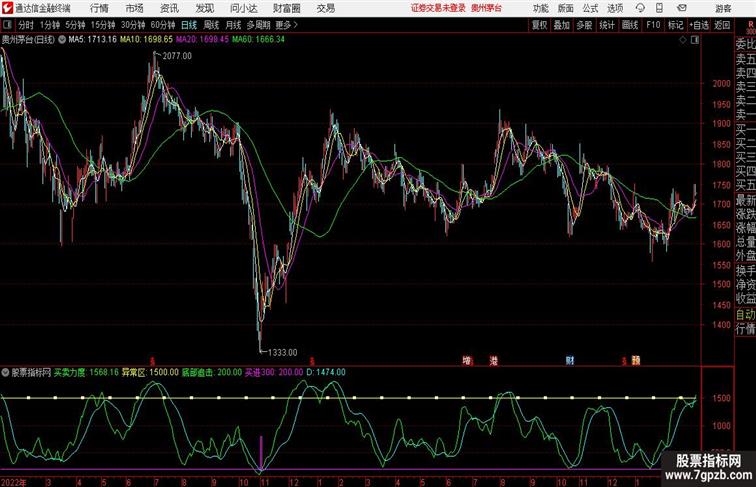Switch to 30分钟 period tab
Viewport: 756px width, 487px height.
[133, 25]
